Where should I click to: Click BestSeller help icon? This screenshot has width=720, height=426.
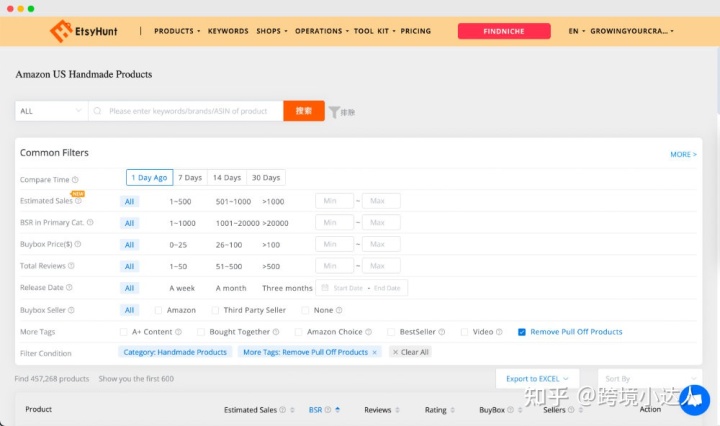tap(442, 332)
